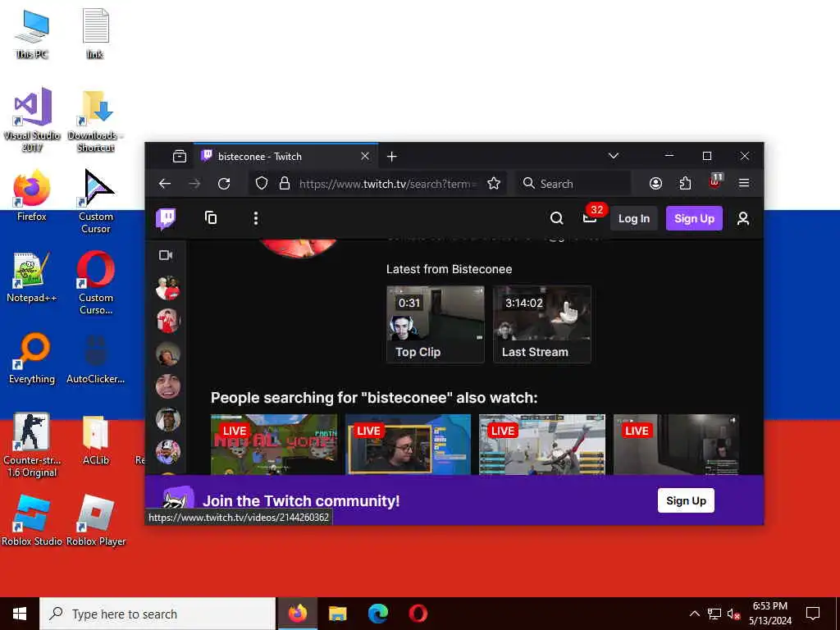This screenshot has height=630, width=840.
Task: Open the Opera Custom Curso... shortcut
Action: (96, 282)
